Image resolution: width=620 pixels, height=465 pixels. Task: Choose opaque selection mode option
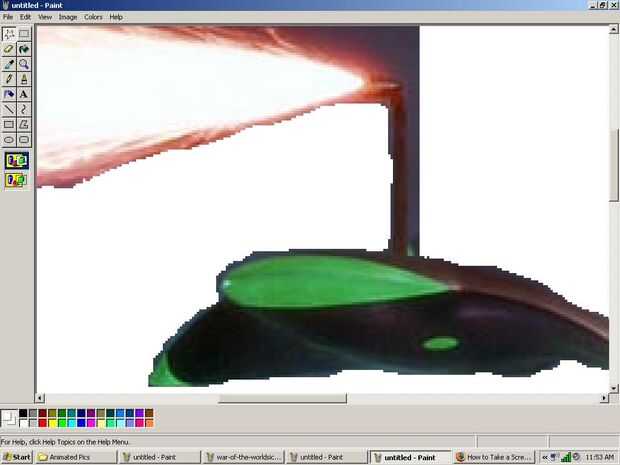[17, 161]
